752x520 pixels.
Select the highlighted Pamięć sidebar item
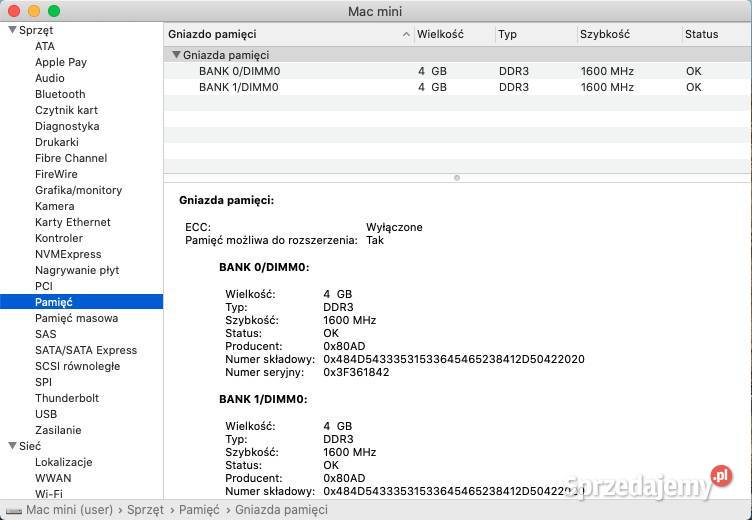(82, 302)
